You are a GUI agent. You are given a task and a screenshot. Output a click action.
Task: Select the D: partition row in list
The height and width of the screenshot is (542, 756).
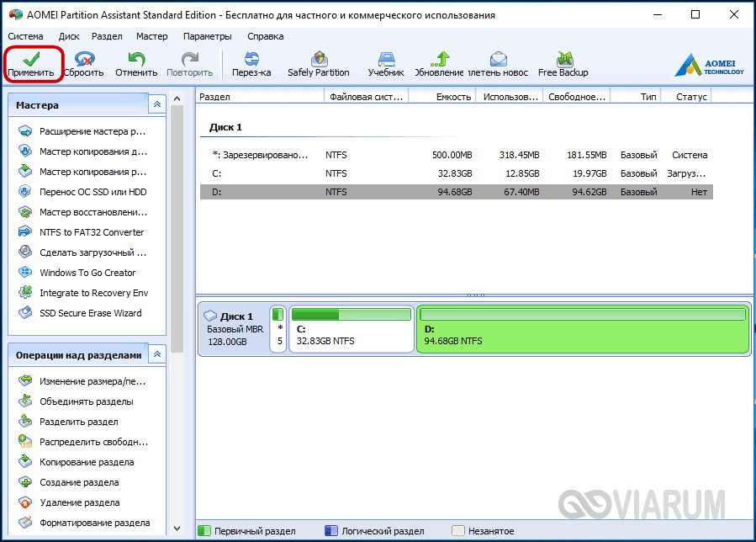(454, 192)
